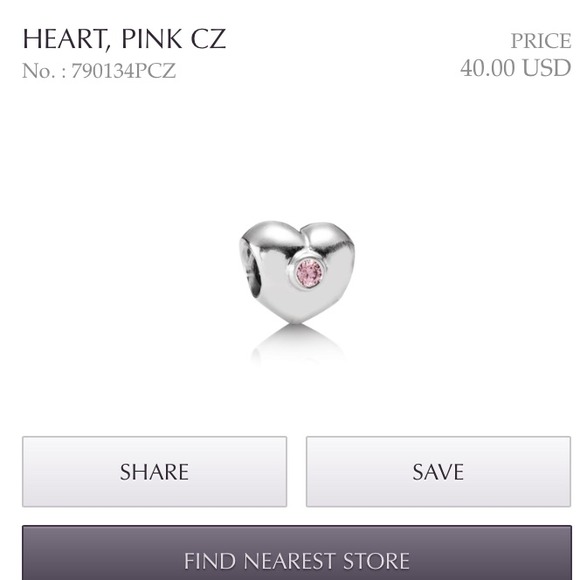The image size is (580, 580).
Task: Click the charm's reflection below the heart
Action: coord(297,344)
